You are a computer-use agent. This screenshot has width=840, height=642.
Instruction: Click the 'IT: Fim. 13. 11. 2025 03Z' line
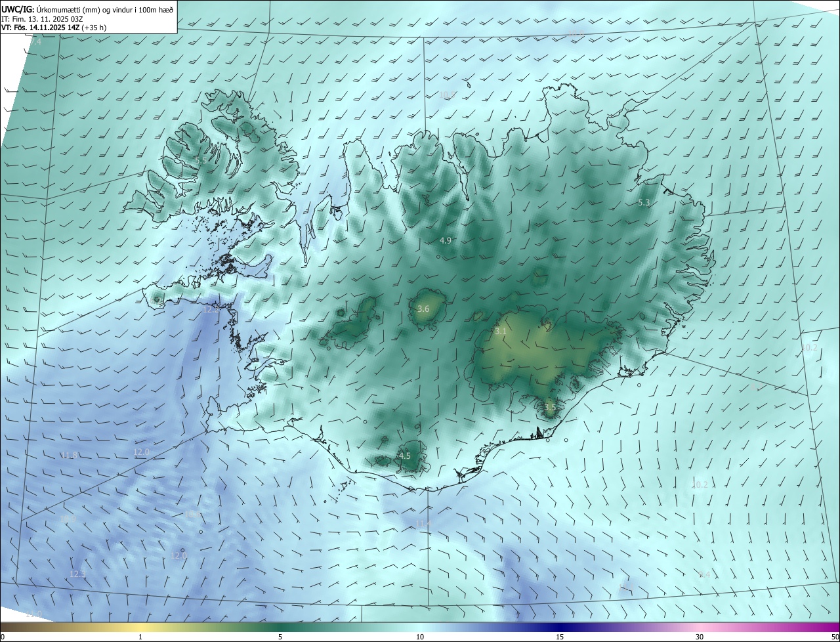coord(42,19)
